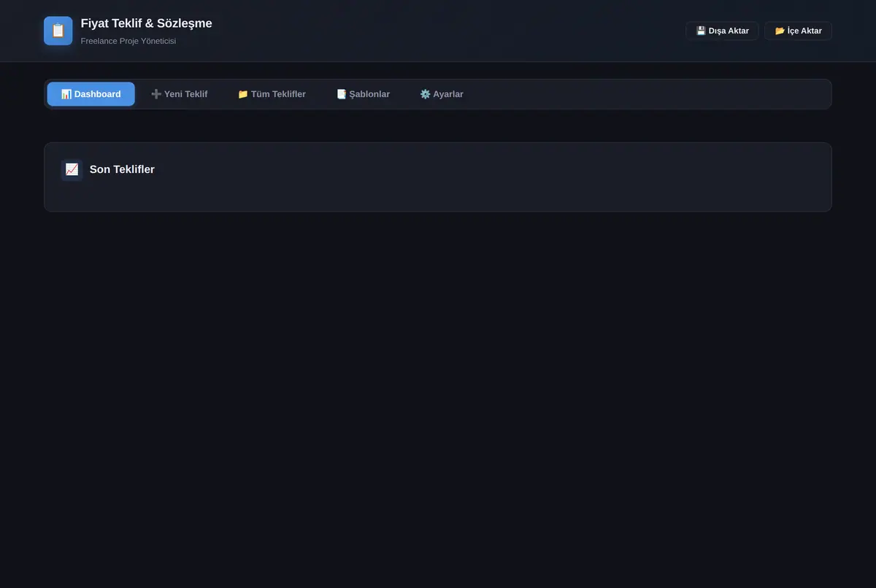Open the Dashboard tab
Image resolution: width=876 pixels, height=588 pixels.
click(91, 94)
